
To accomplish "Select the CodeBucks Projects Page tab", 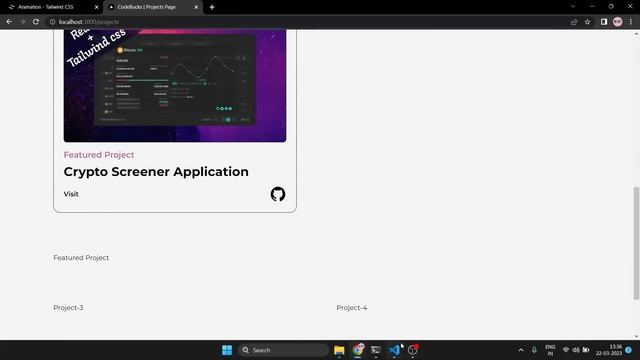I will pyautogui.click(x=147, y=7).
